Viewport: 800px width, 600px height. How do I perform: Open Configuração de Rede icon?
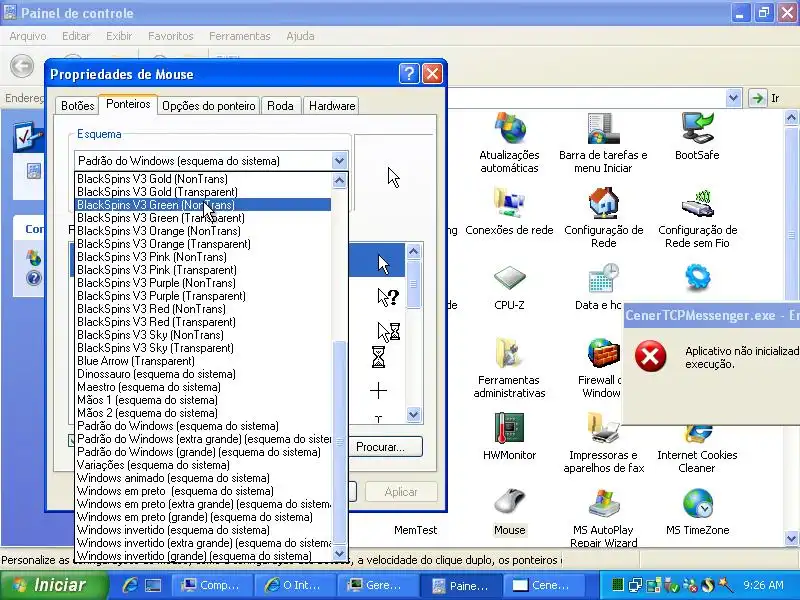click(603, 203)
